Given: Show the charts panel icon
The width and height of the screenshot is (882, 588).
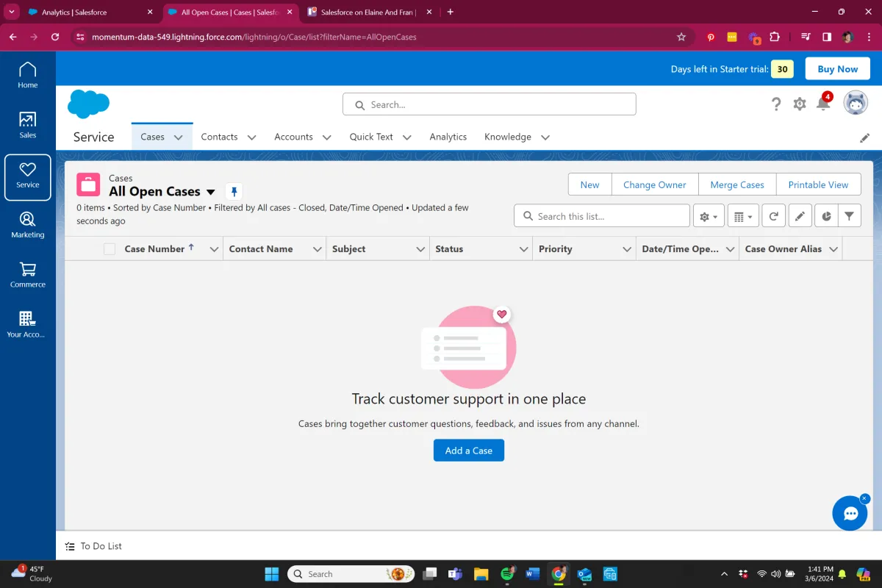Looking at the screenshot, I should point(826,216).
